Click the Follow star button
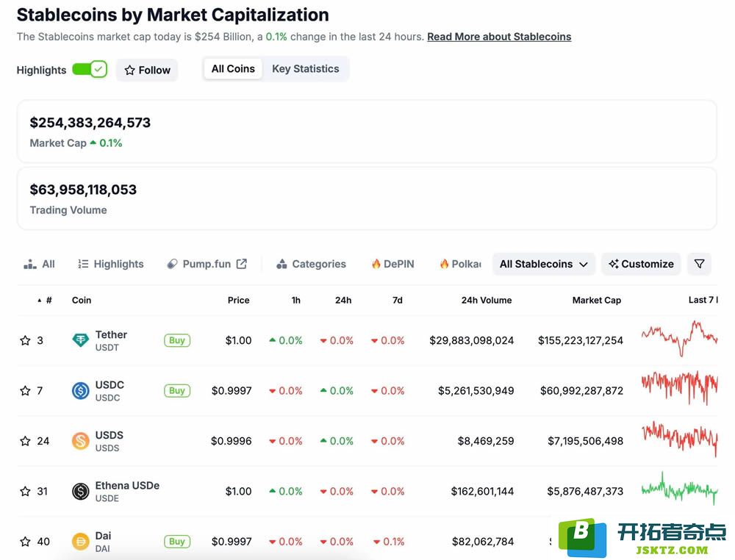Screen dimensions: 735x560 (147, 71)
